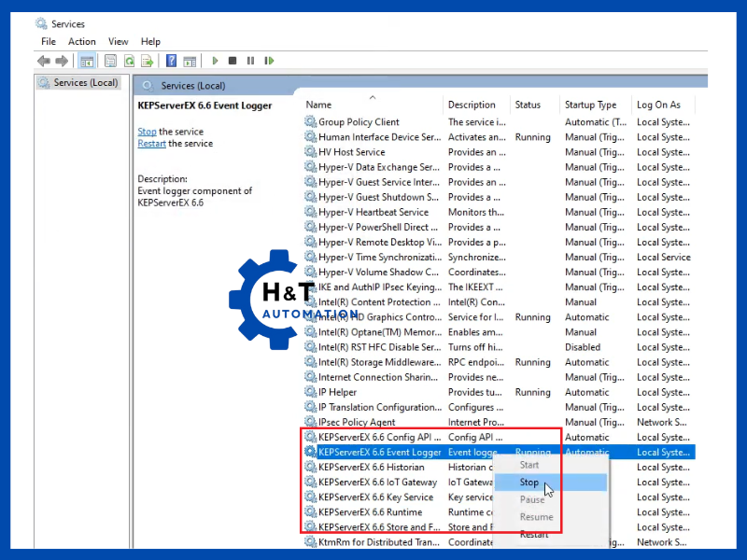Click the Export List toolbar icon
This screenshot has height=560, width=747.
coord(148,61)
